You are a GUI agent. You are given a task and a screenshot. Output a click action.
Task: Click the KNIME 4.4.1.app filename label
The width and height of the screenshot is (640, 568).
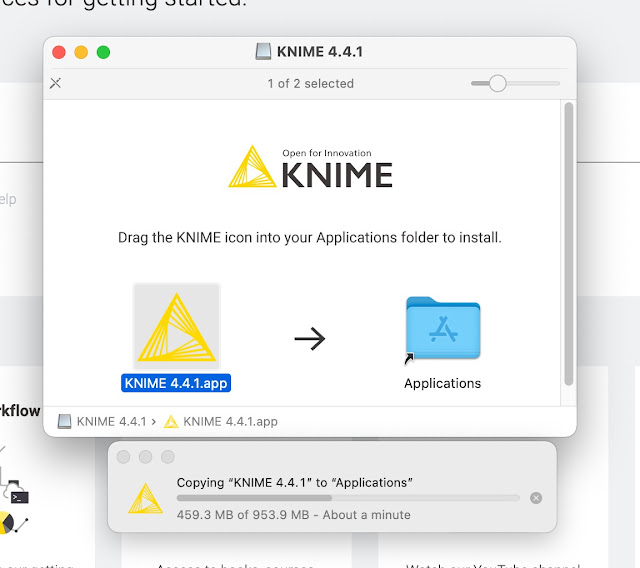pyautogui.click(x=176, y=383)
